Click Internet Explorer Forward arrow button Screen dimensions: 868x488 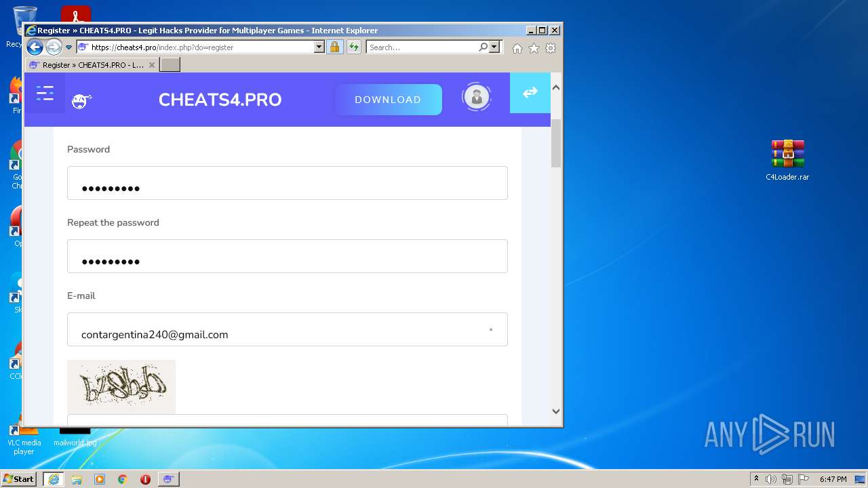point(54,47)
